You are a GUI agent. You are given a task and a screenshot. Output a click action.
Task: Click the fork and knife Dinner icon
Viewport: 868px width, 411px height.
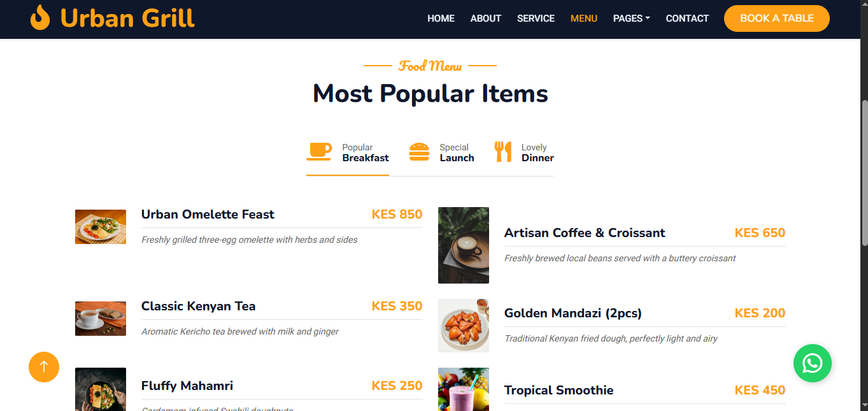pos(504,151)
